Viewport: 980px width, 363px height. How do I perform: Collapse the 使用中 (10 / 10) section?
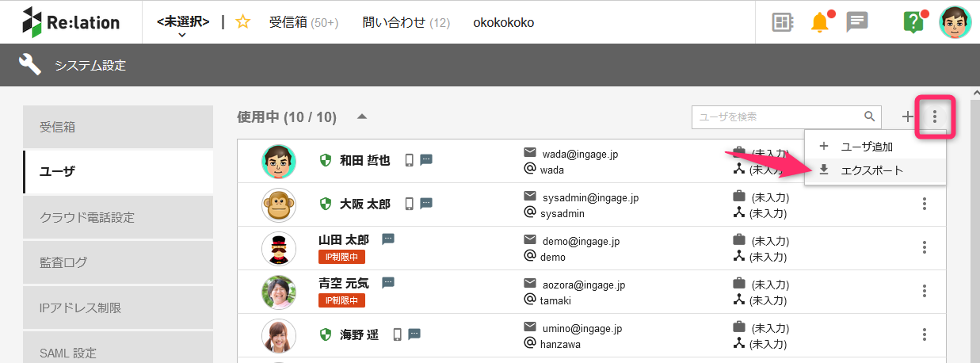click(x=362, y=117)
